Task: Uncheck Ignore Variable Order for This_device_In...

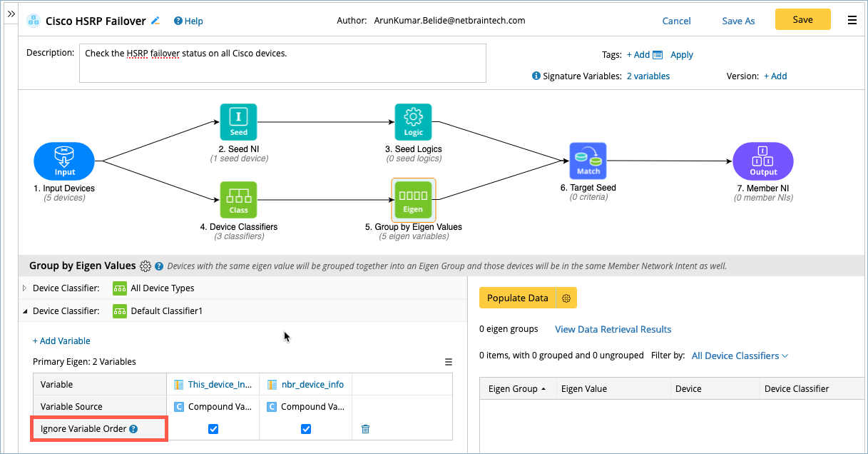Action: pyautogui.click(x=213, y=429)
